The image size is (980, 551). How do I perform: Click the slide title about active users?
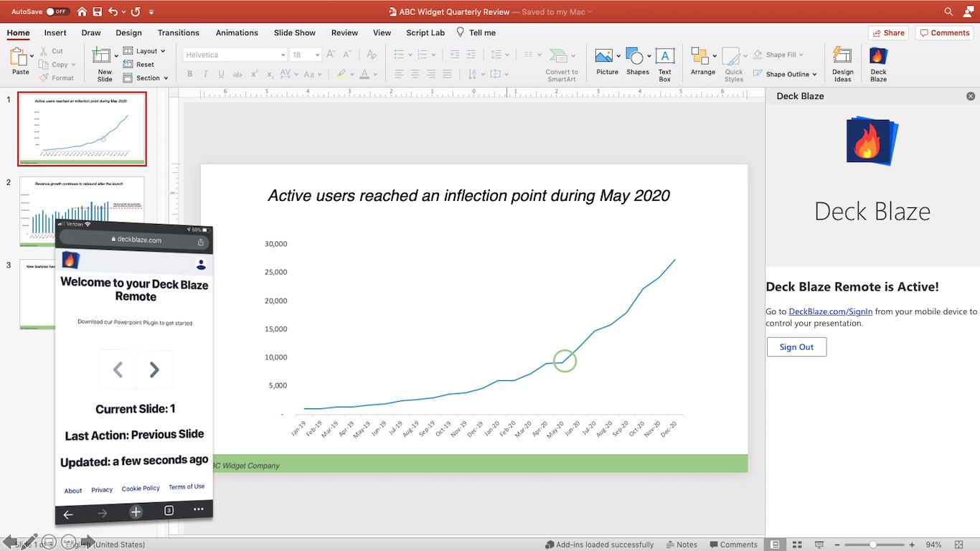(468, 195)
